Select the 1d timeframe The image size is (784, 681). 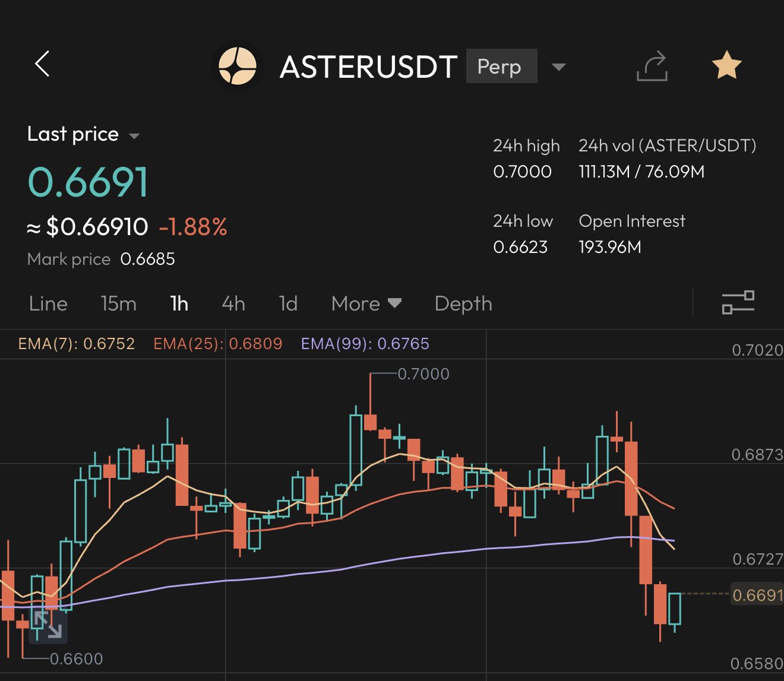288,304
